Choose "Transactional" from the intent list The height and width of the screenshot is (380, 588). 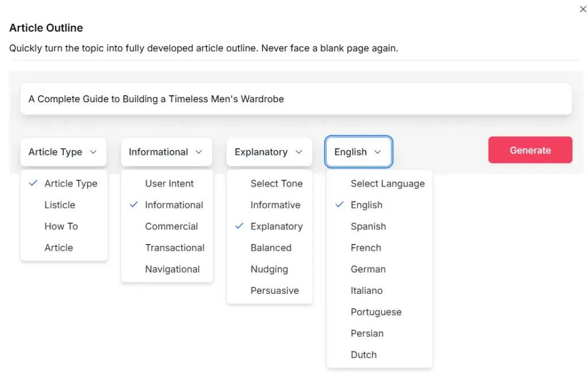(175, 247)
